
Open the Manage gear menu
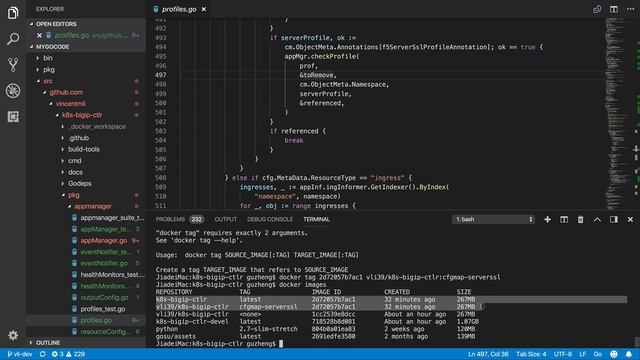point(13,335)
